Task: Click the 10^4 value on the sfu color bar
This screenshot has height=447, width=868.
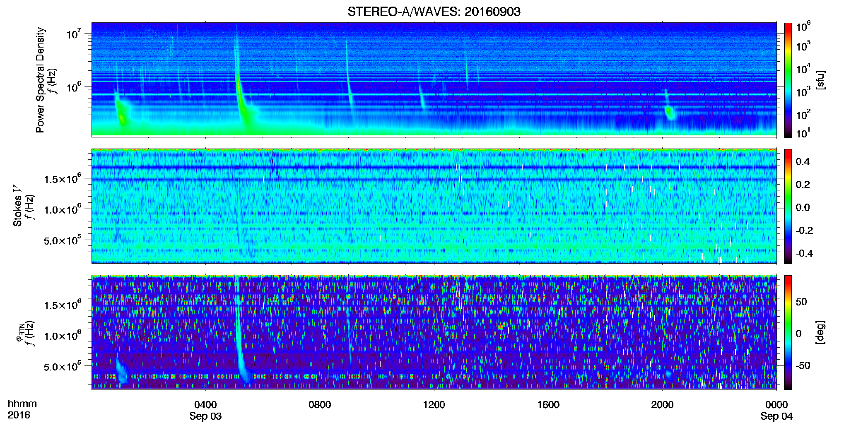Action: [803, 69]
